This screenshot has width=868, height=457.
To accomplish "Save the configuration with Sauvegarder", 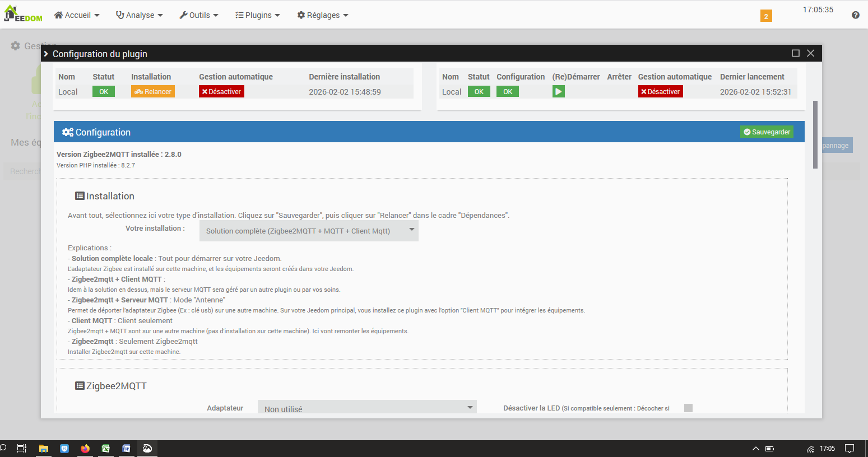I will pos(767,132).
